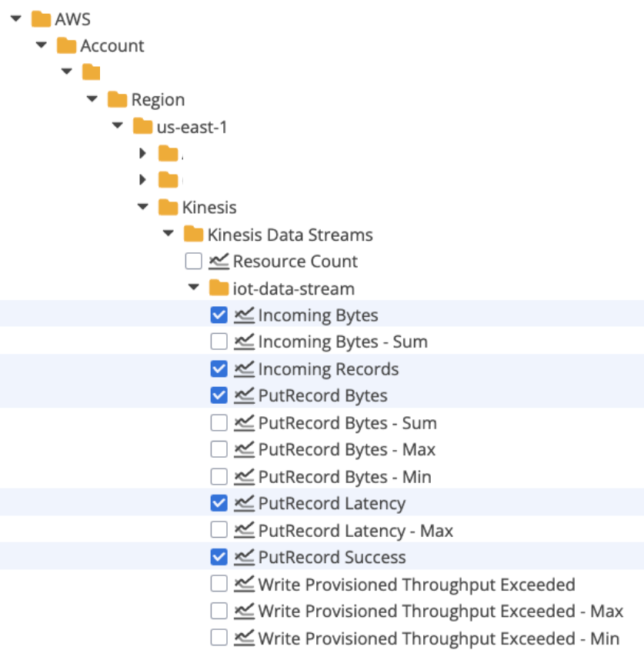Collapse the Region node arrow
The width and height of the screenshot is (644, 660).
pos(92,100)
